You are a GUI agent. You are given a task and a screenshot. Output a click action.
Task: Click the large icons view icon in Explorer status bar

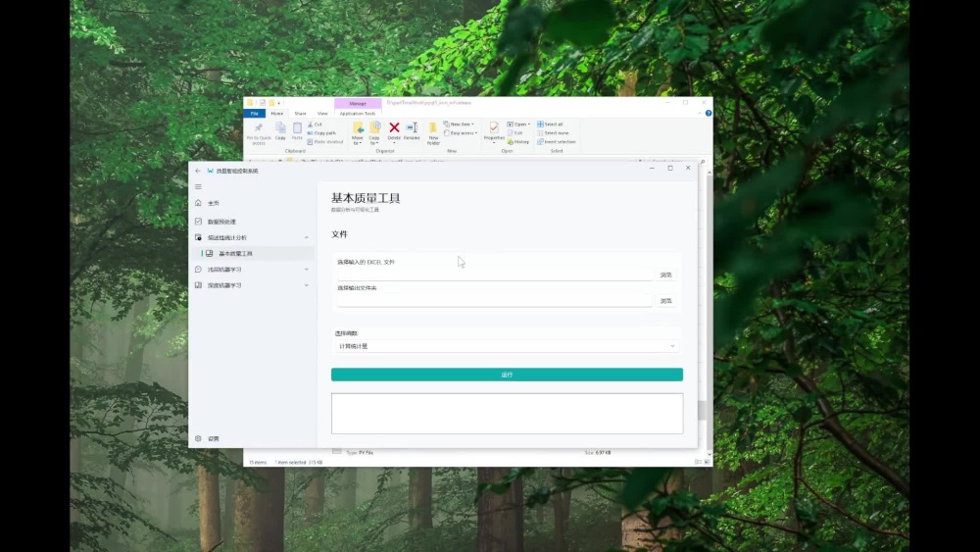pyautogui.click(x=707, y=462)
